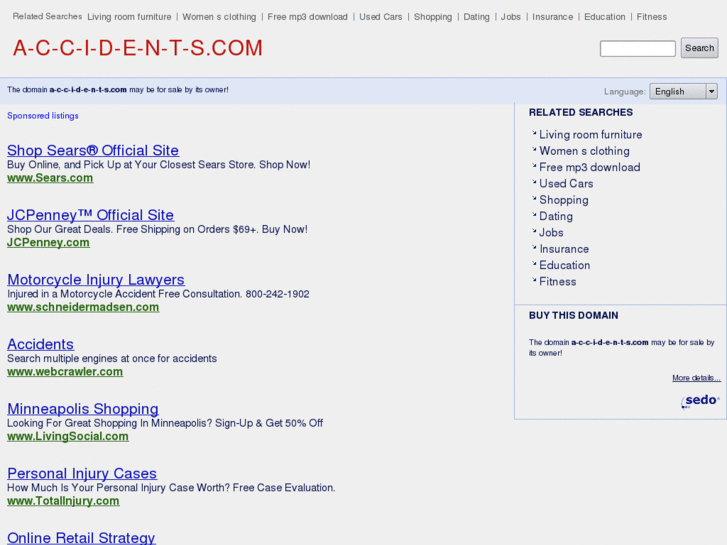The width and height of the screenshot is (727, 545).
Task: Visit the www.Sears.com URL link
Action: [x=50, y=178]
